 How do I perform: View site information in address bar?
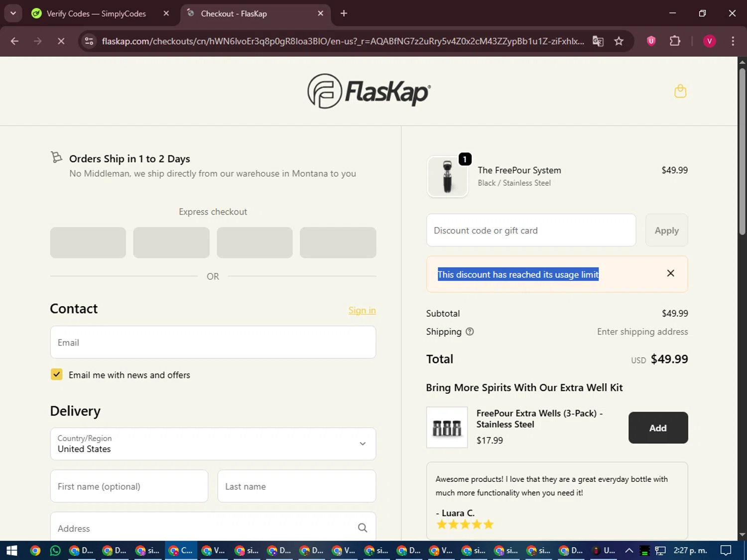(x=89, y=41)
